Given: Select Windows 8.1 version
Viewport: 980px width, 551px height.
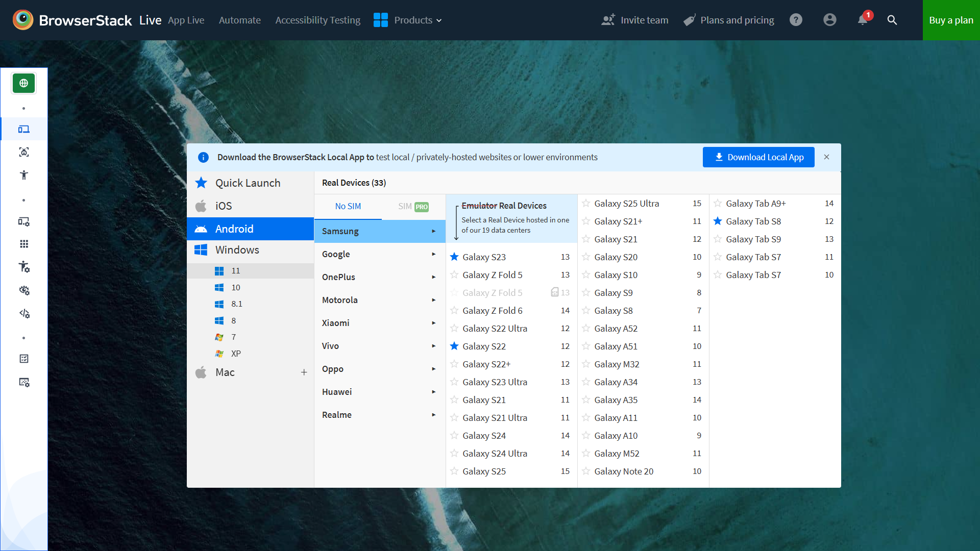Looking at the screenshot, I should 250,304.
